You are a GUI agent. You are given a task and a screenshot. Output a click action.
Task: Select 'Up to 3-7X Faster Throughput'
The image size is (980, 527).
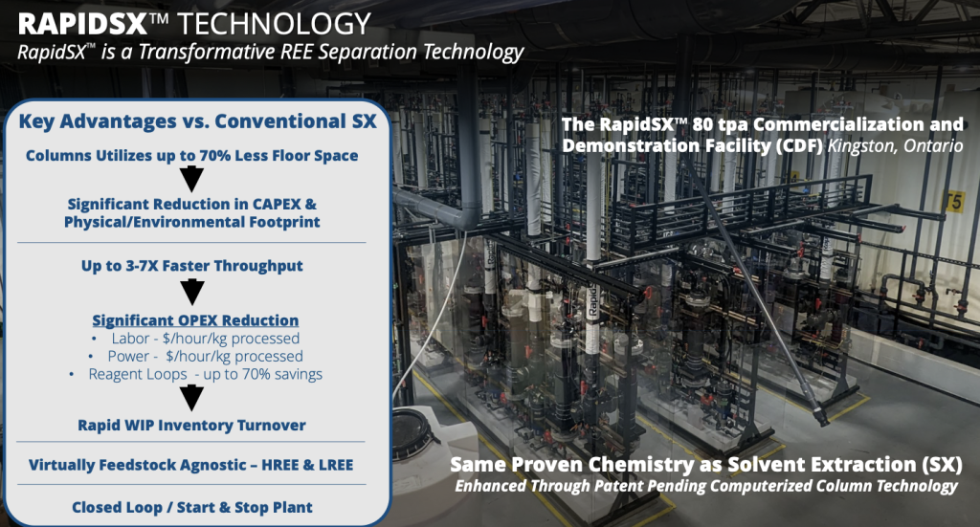[191, 266]
